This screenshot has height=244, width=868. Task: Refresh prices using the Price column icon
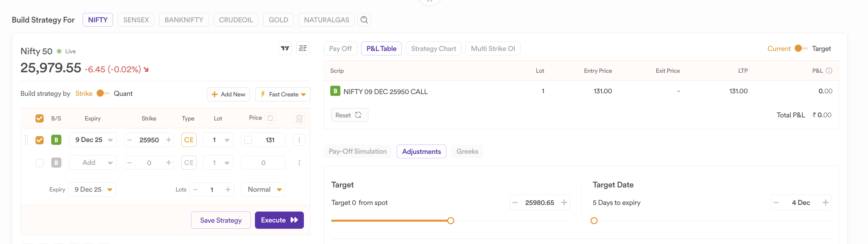tap(270, 118)
